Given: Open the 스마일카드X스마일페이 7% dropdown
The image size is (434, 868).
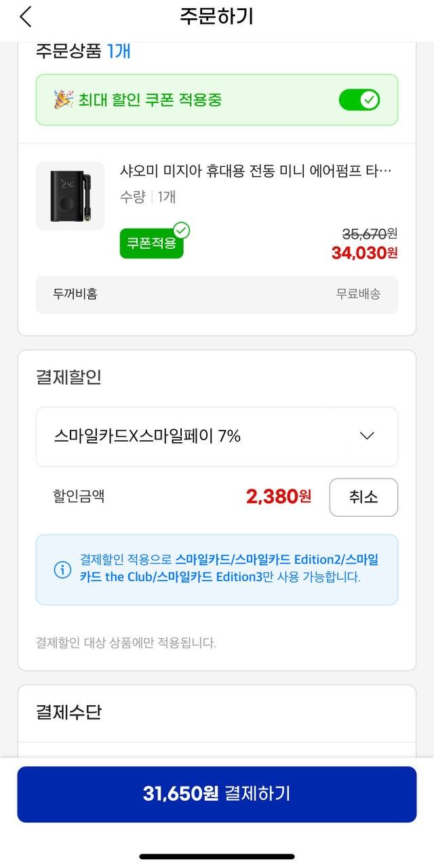Looking at the screenshot, I should [x=216, y=437].
